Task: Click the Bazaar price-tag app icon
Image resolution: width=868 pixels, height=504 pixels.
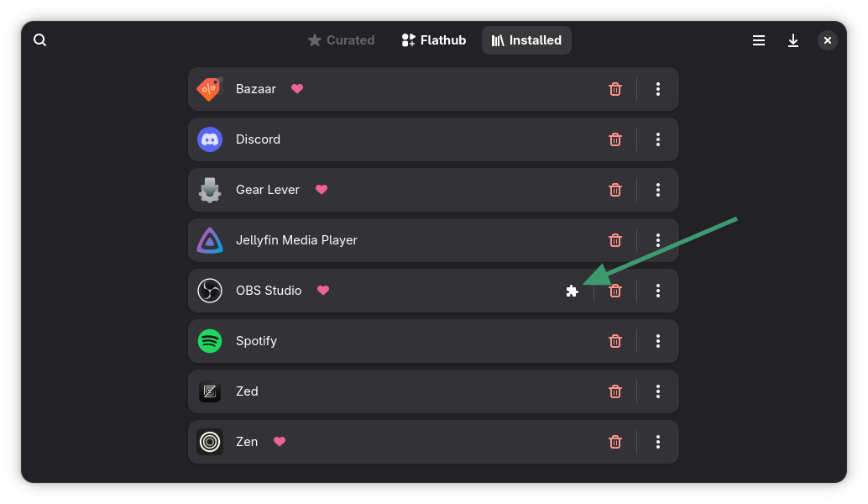Action: point(210,89)
